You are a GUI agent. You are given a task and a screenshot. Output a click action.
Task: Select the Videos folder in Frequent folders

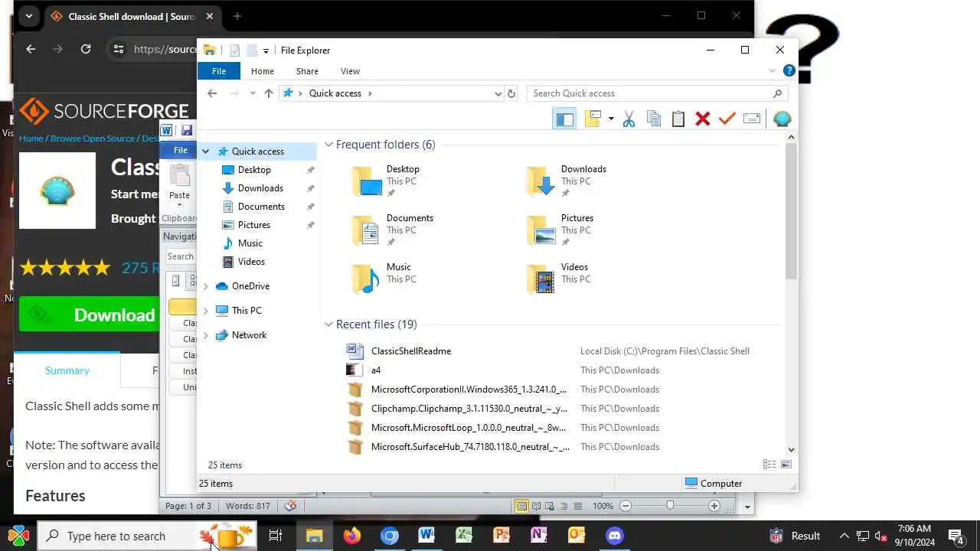tap(557, 279)
